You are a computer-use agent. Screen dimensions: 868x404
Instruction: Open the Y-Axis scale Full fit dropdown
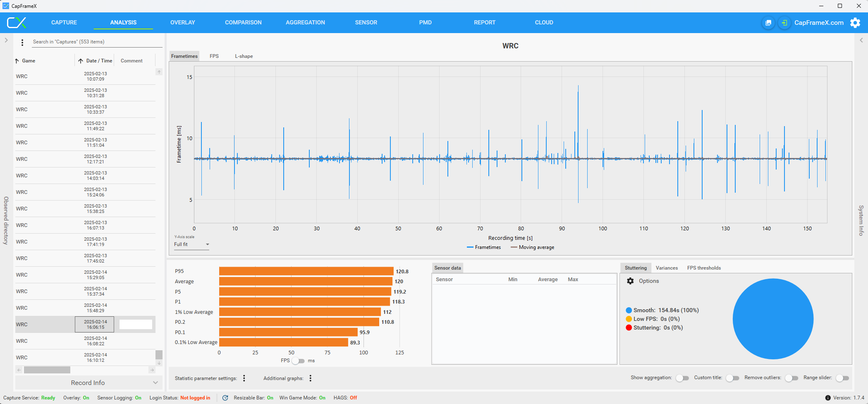coord(191,244)
